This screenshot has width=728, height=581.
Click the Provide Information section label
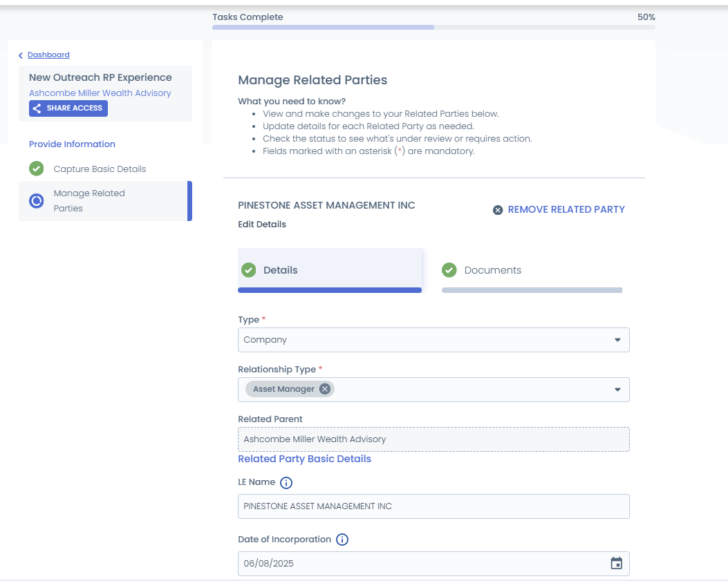[x=72, y=144]
